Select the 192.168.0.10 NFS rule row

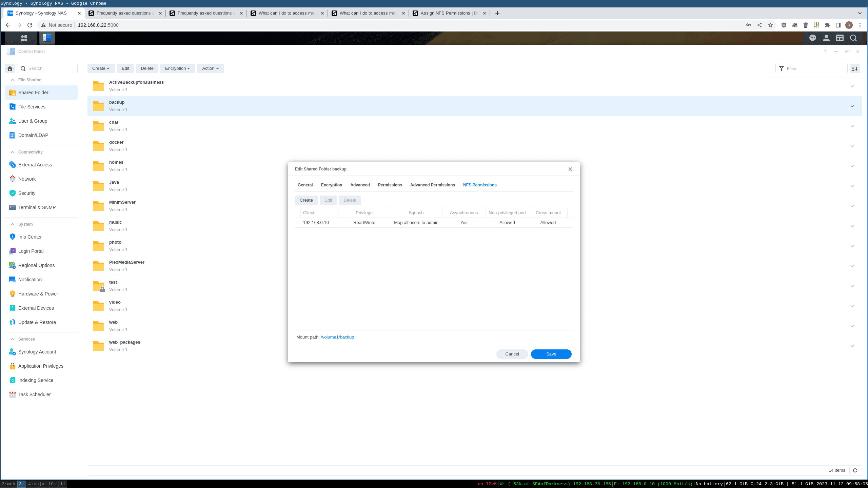[x=434, y=223]
